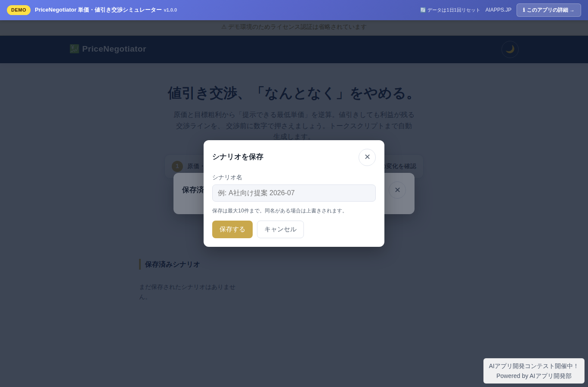Click the 保存する button
This screenshot has height=387, width=588.
232,229
